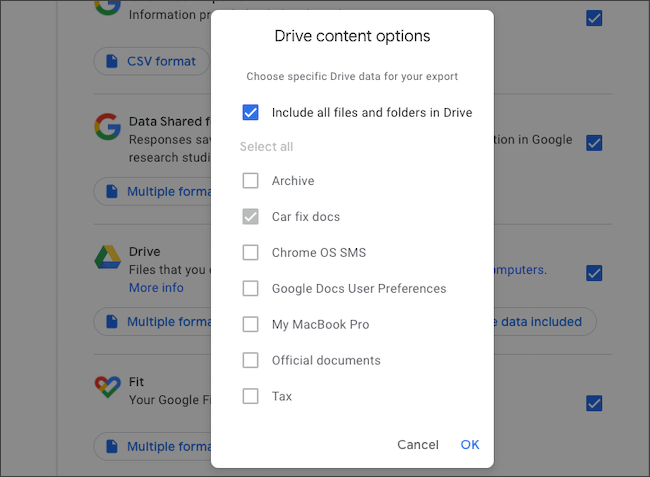Click the Google Drive logo icon

coord(108,255)
